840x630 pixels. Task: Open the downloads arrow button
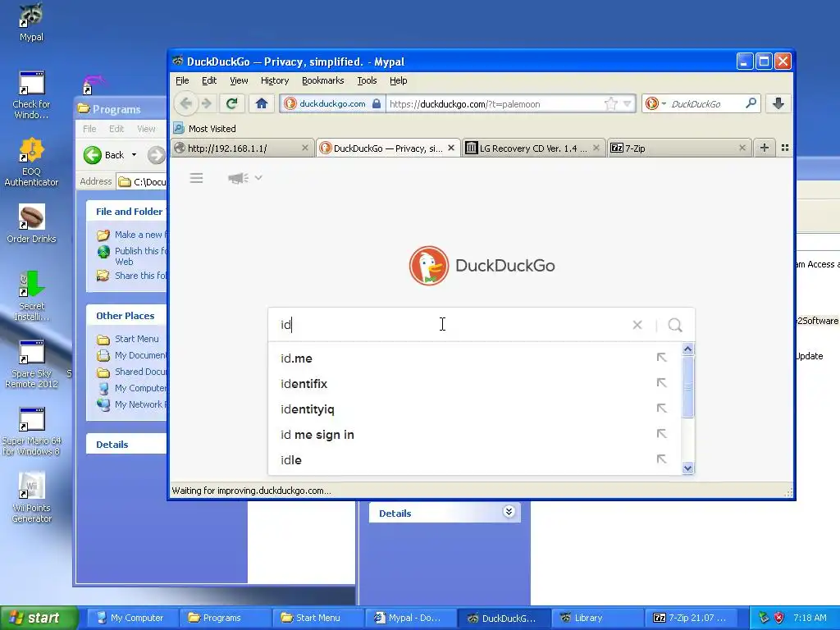click(x=778, y=103)
